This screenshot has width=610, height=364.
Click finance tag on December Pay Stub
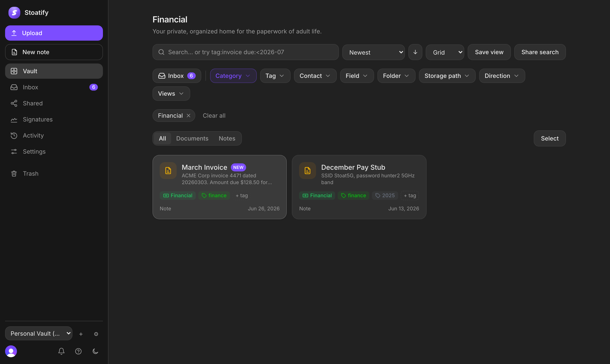(x=354, y=196)
